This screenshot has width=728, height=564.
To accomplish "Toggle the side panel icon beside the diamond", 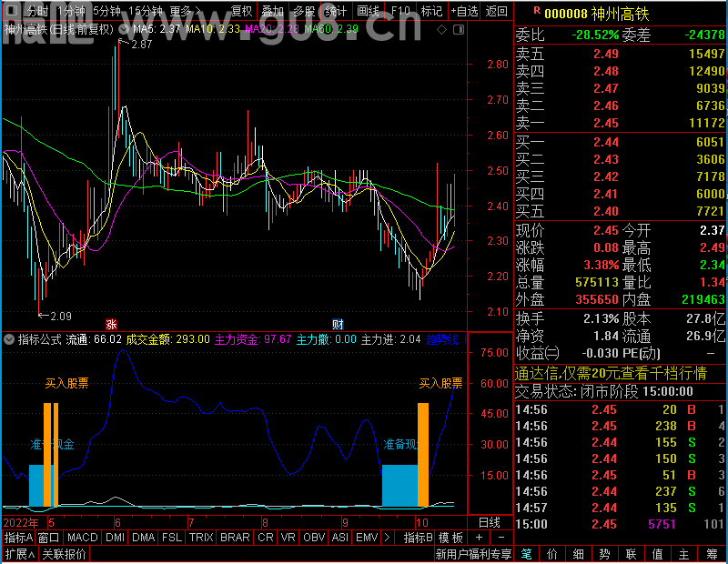I will pyautogui.click(x=459, y=30).
